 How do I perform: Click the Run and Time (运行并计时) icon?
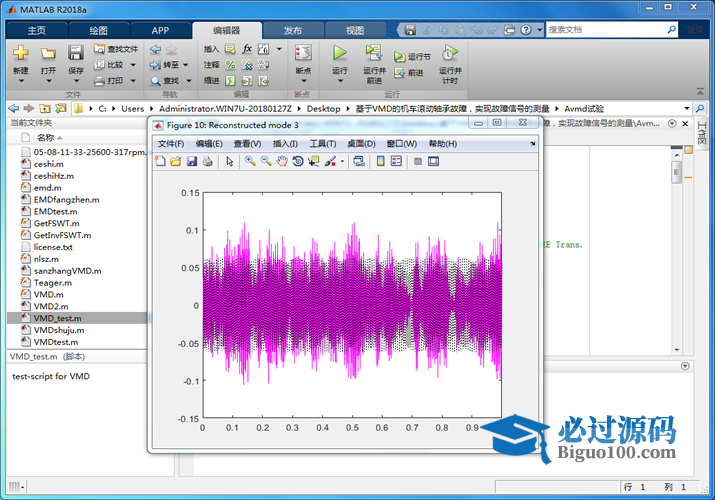450,53
